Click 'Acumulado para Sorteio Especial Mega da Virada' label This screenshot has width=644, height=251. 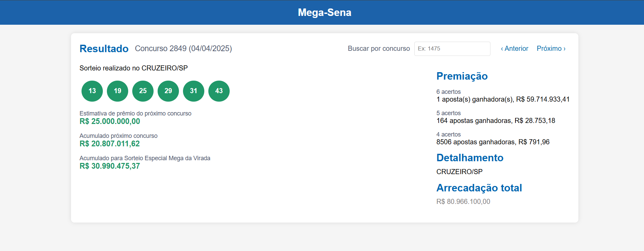coord(145,158)
